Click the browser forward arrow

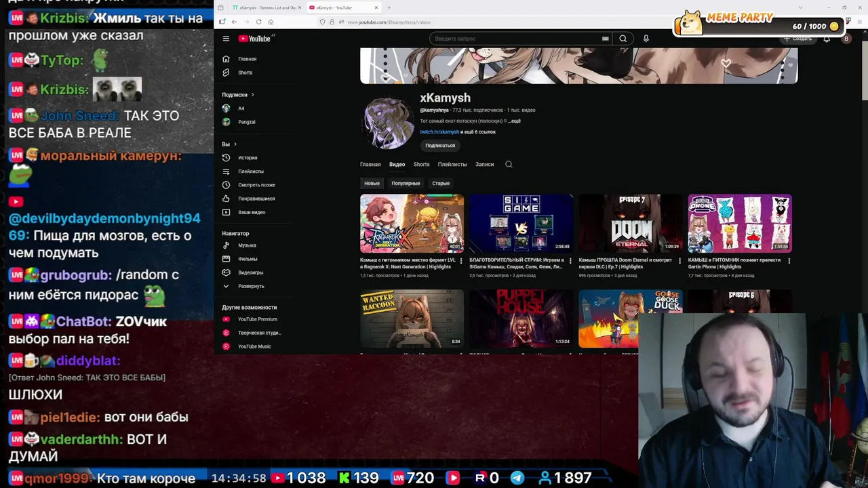pos(246,22)
